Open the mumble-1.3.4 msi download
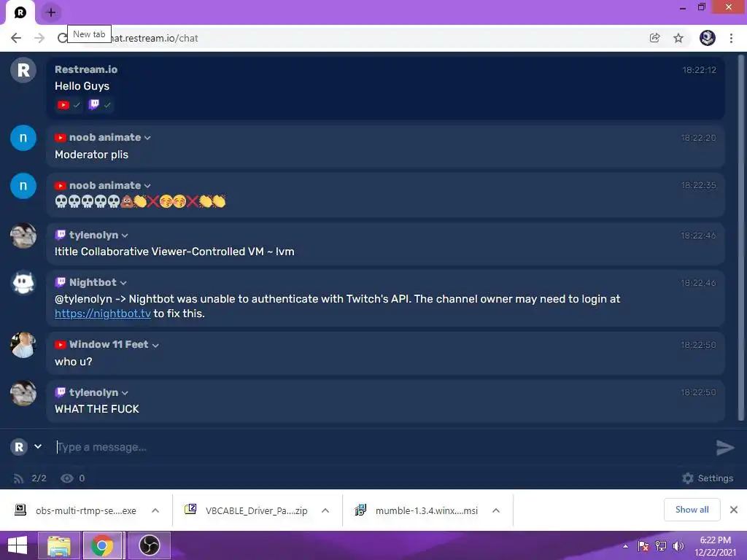 click(x=417, y=510)
